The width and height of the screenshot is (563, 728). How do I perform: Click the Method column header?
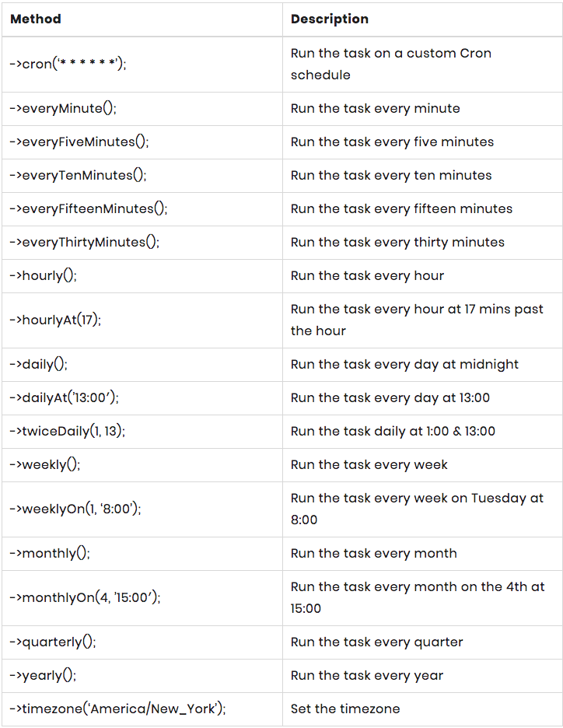click(36, 19)
